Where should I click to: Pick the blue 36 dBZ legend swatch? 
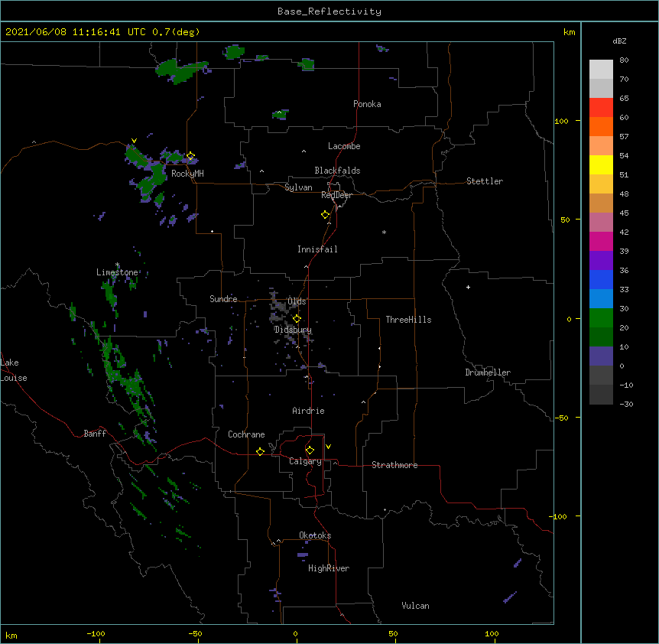[601, 279]
